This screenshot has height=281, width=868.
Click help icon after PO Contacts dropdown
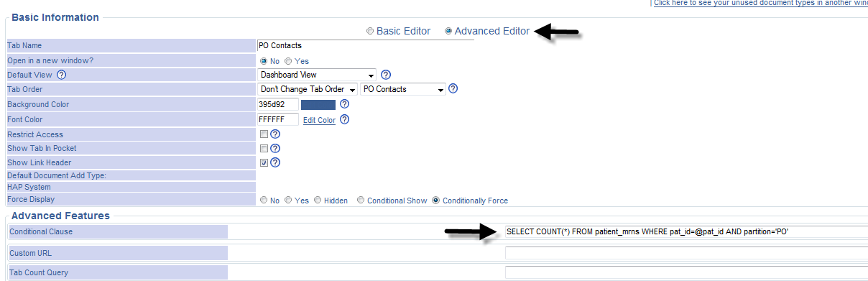pos(453,89)
